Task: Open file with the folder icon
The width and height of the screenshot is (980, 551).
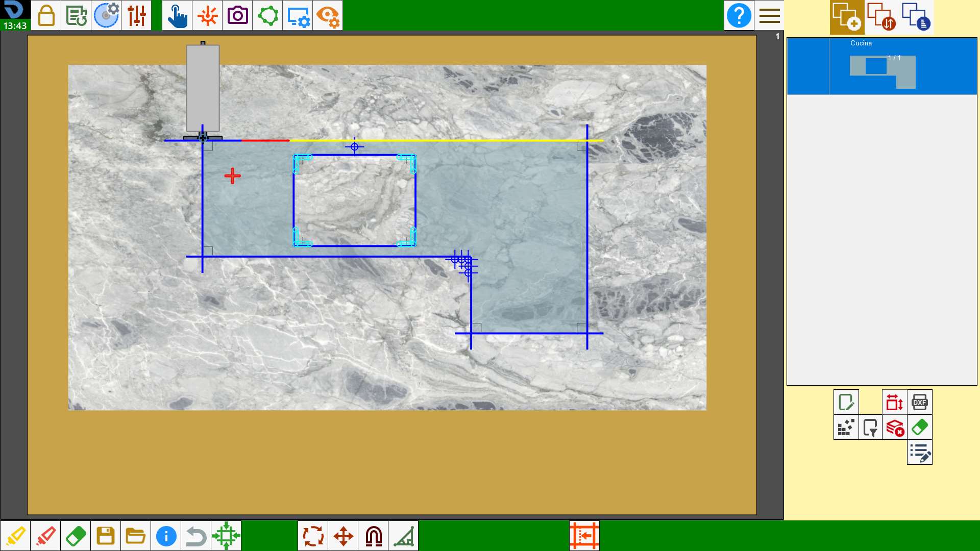Action: coord(136,536)
